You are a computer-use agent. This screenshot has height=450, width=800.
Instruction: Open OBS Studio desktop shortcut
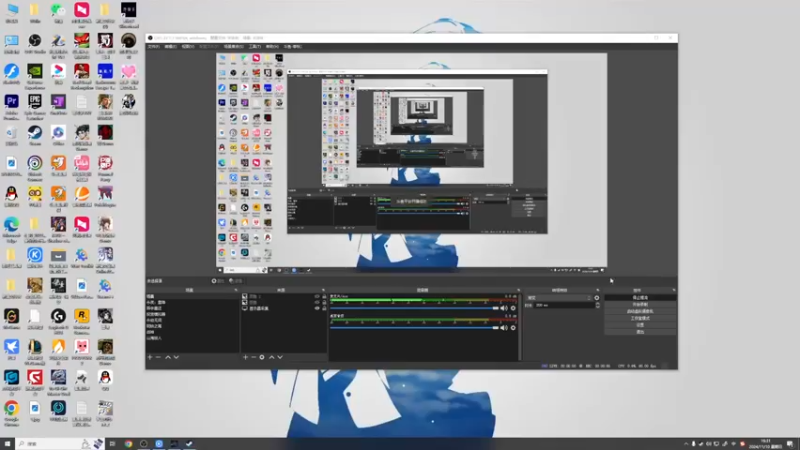coord(35,44)
